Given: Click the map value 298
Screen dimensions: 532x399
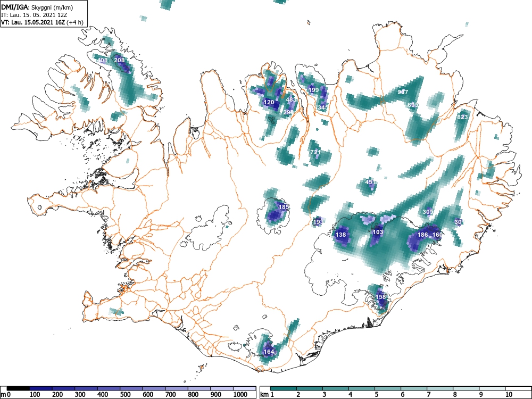Looking at the screenshot, I should coord(288,112).
